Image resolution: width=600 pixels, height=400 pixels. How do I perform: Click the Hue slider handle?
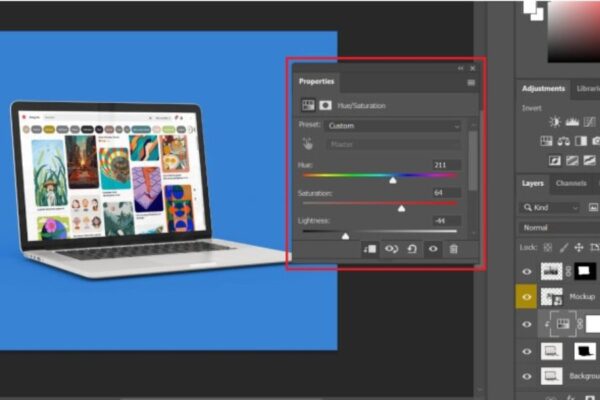pos(393,180)
